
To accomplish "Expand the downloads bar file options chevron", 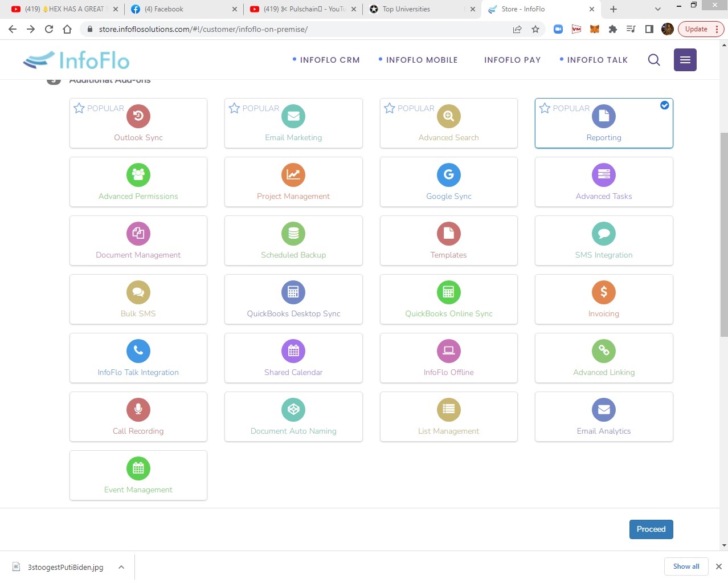I will tap(121, 567).
